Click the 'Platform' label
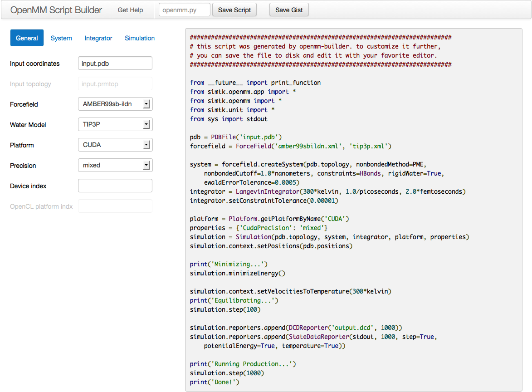This screenshot has height=392, width=532. [x=22, y=145]
